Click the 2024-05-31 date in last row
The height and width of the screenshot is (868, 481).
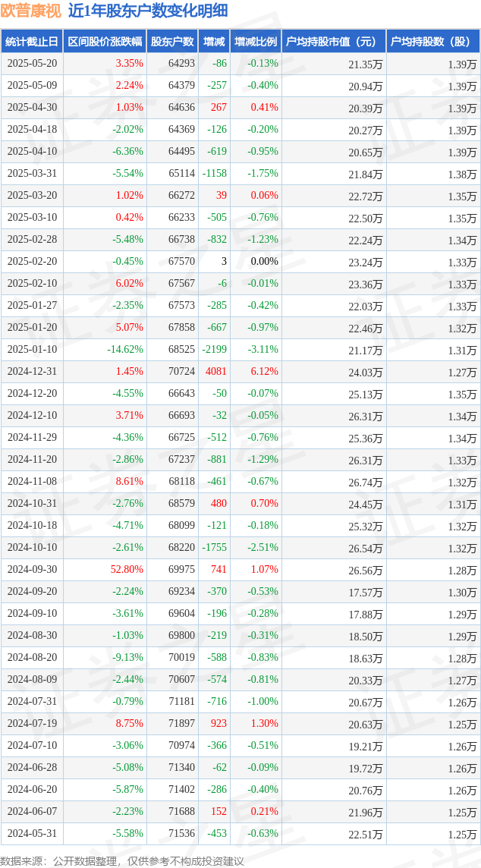(32, 834)
